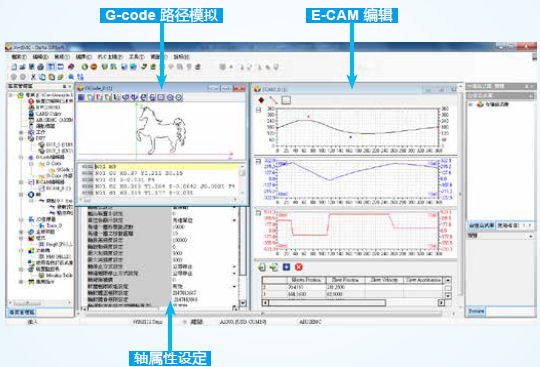
Task: Click the red diamond point tool in E-CAM toolbar
Action: pyautogui.click(x=261, y=100)
